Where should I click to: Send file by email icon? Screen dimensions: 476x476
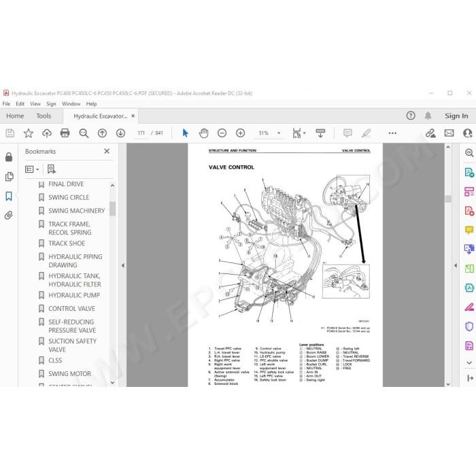click(x=449, y=133)
